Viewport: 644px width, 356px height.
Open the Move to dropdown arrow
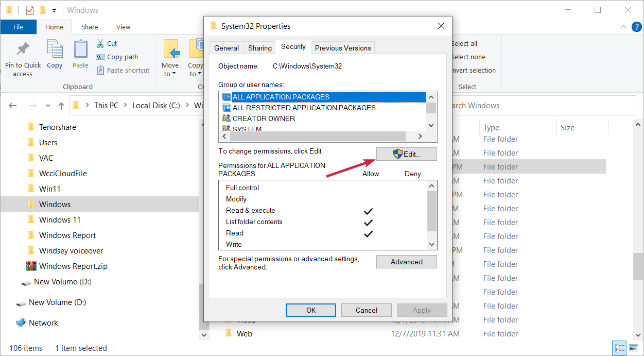[174, 74]
